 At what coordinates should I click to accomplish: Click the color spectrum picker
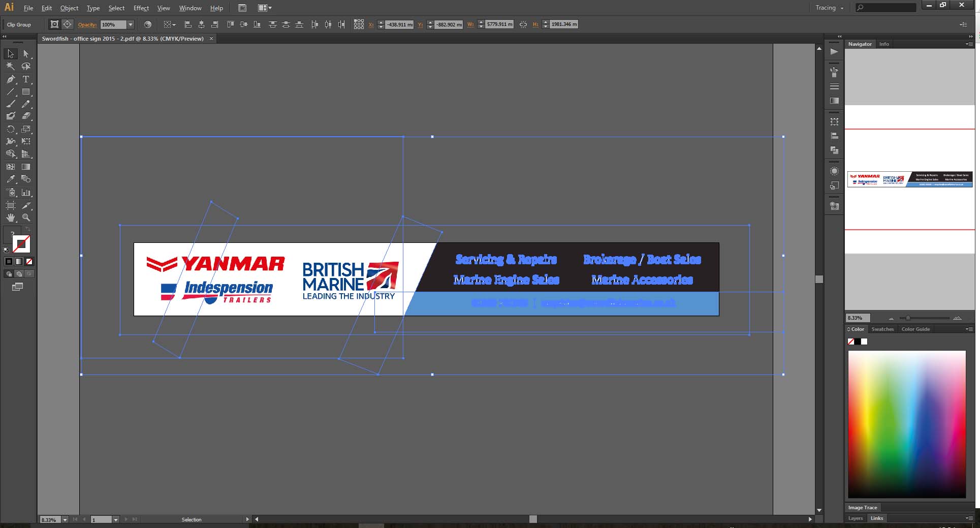pos(906,424)
